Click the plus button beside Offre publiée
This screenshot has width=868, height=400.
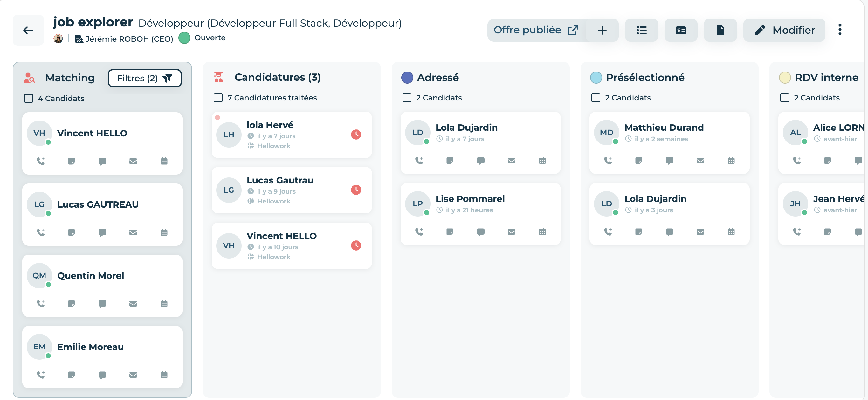(602, 30)
